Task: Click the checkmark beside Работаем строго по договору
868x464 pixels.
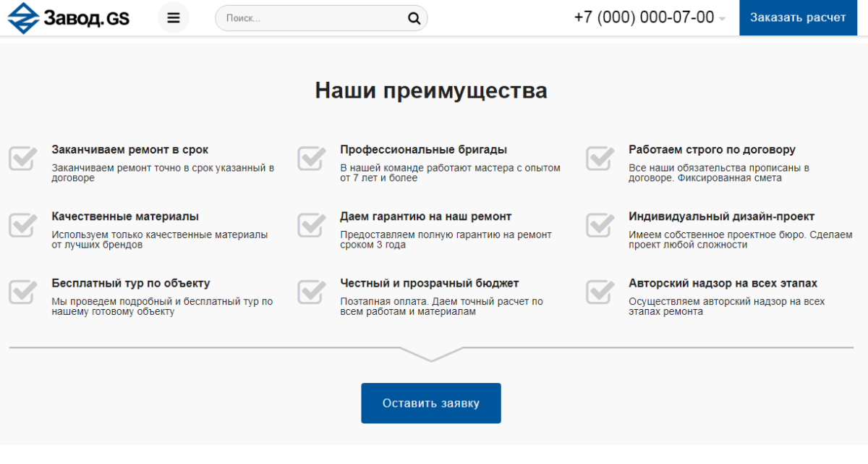Action: click(599, 158)
